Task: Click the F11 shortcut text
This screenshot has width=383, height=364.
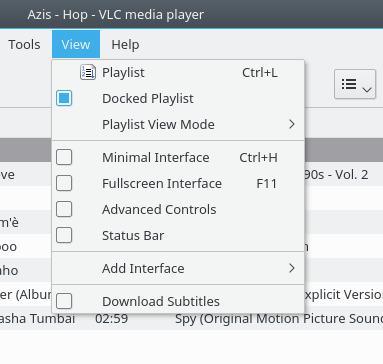Action: (x=266, y=183)
